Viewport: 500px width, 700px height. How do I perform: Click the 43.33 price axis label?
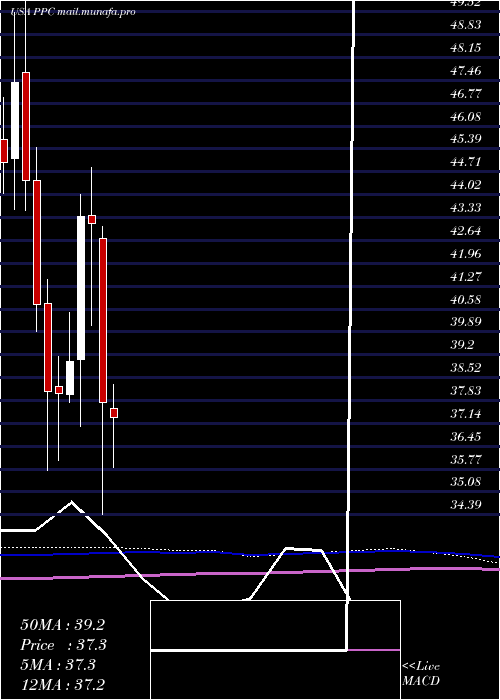465,208
